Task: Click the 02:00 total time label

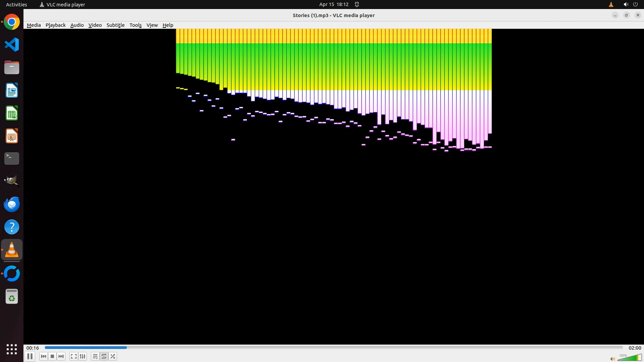Action: pos(635,348)
